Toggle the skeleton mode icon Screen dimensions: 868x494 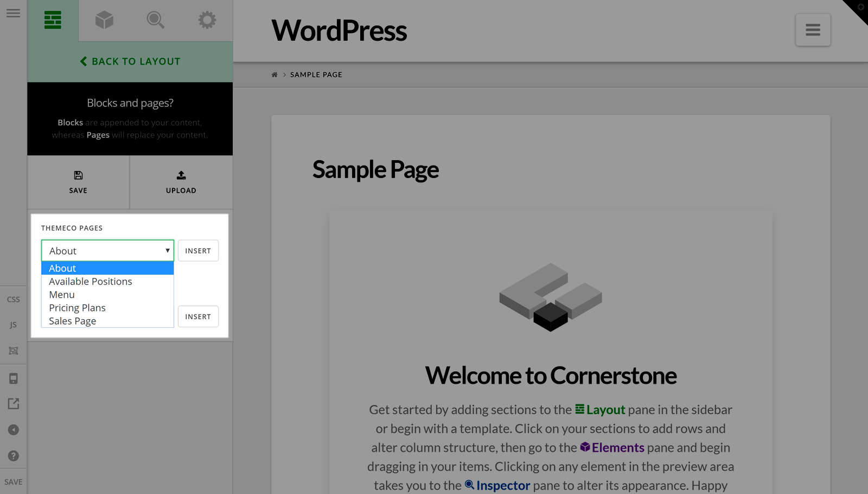point(14,351)
